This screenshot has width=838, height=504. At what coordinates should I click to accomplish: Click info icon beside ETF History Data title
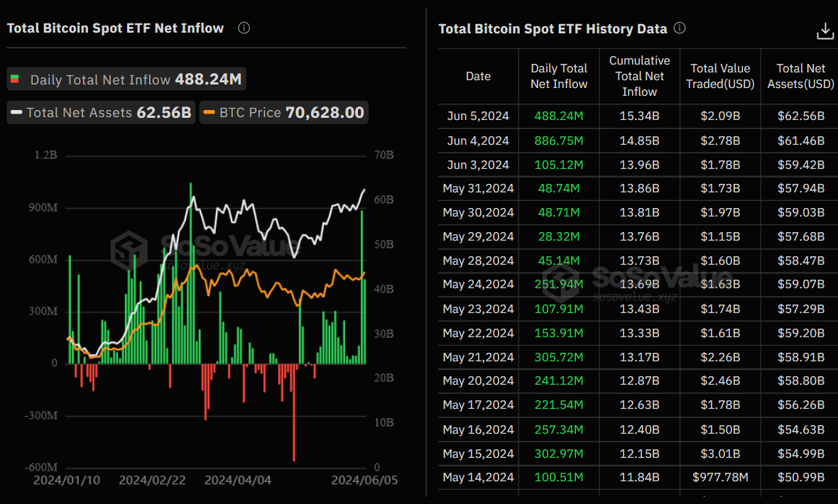click(x=679, y=28)
